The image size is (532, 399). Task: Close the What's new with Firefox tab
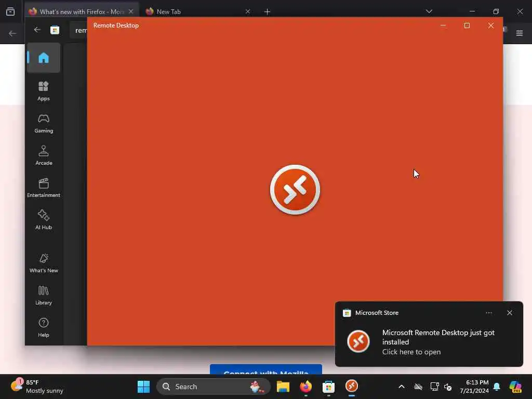click(x=131, y=11)
